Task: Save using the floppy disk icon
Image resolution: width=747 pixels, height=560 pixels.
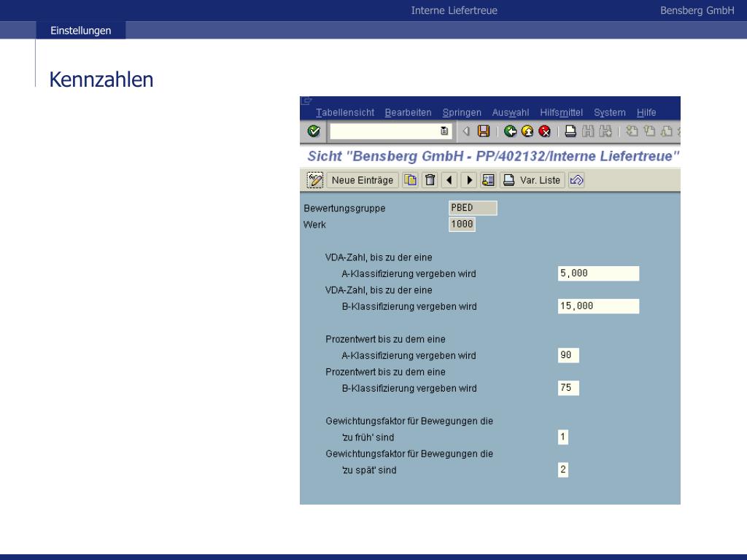Action: tap(484, 131)
